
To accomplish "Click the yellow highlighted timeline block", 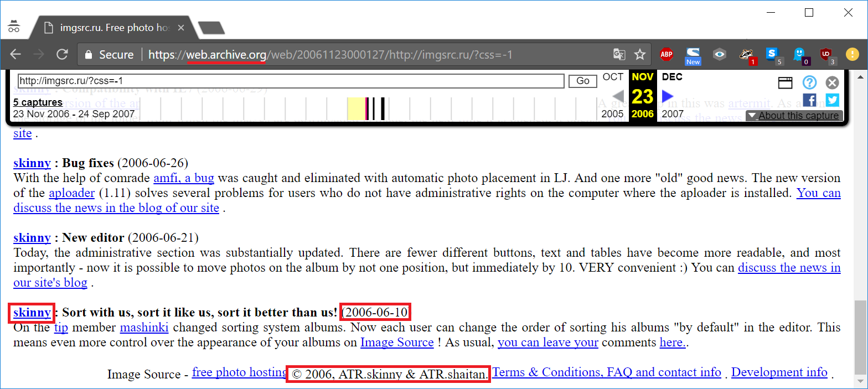I will coord(356,108).
